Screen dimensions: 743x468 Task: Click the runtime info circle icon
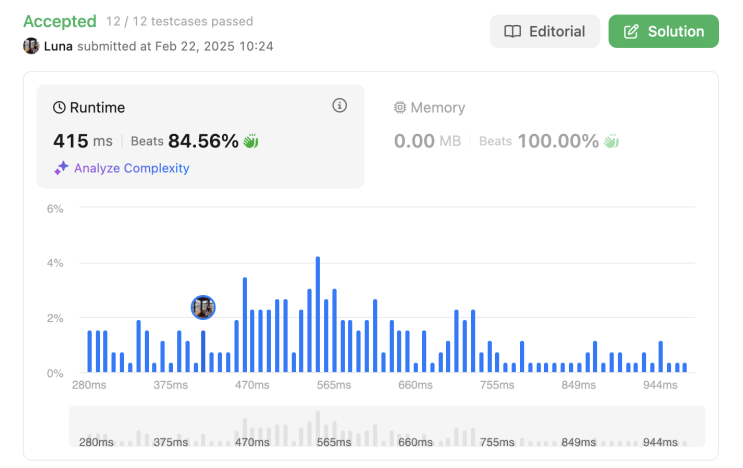(x=339, y=106)
